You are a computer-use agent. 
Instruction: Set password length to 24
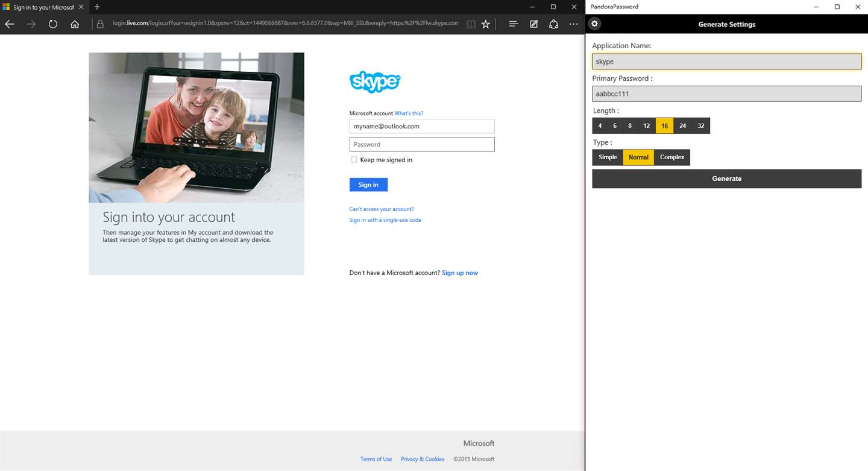682,125
